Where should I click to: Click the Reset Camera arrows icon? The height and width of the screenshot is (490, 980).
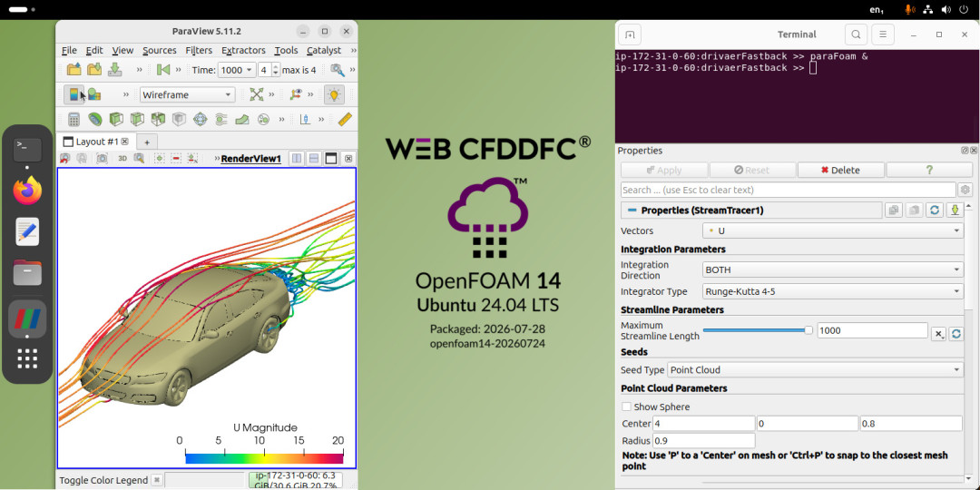(x=256, y=94)
